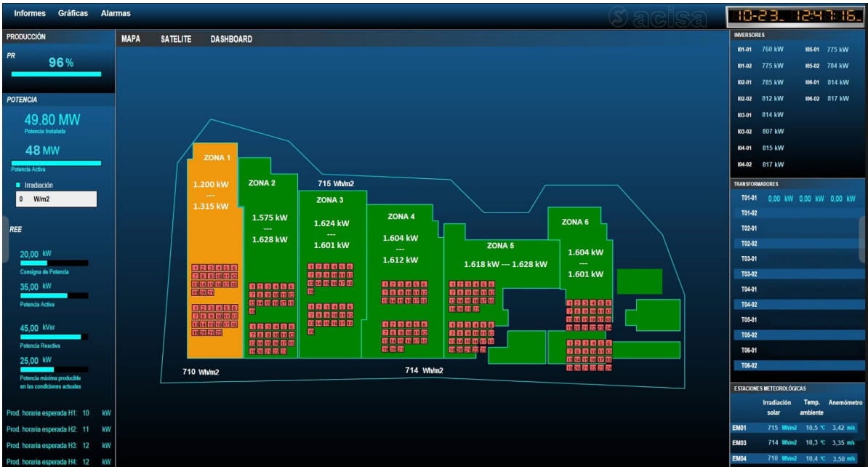
Task: Select the orange ZONA 1 block
Action: 214,250
